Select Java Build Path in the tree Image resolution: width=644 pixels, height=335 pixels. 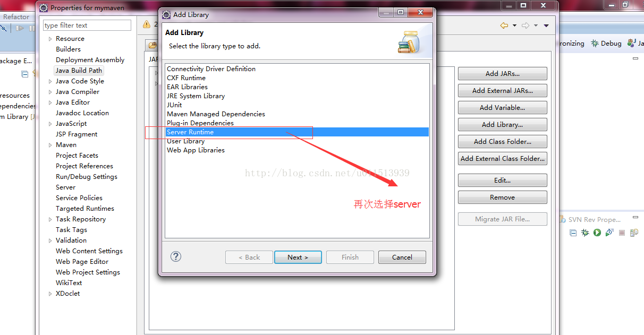pyautogui.click(x=79, y=70)
